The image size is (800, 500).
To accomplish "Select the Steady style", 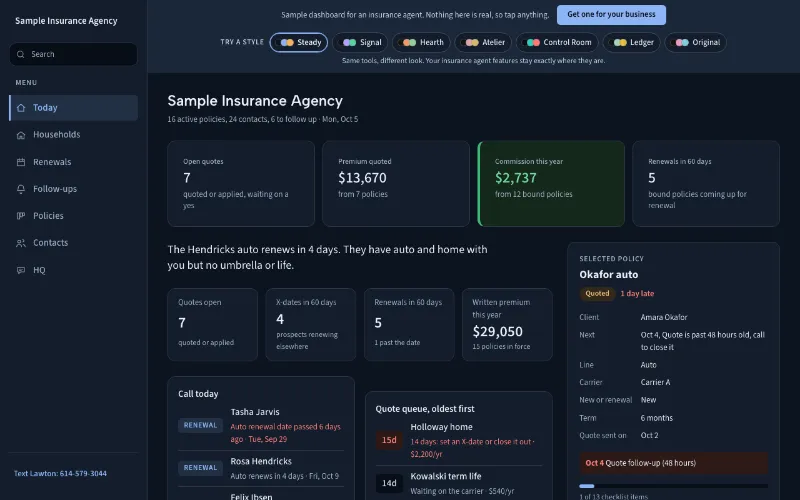I will (x=298, y=42).
